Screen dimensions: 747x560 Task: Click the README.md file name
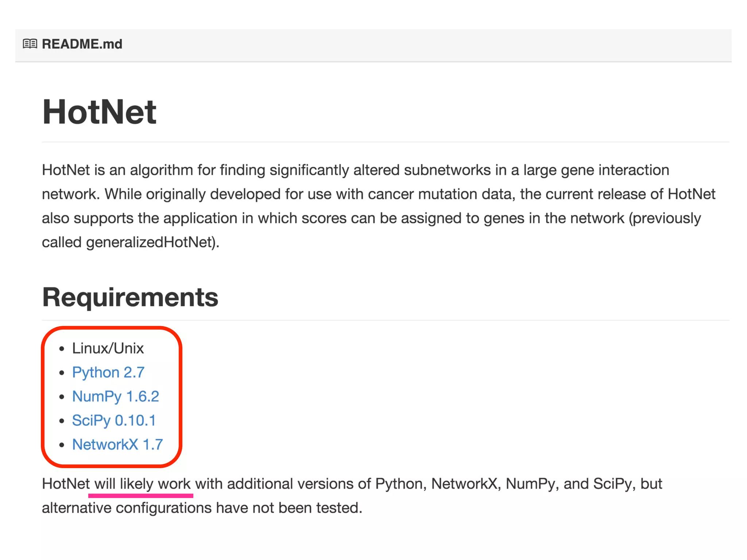coord(82,44)
